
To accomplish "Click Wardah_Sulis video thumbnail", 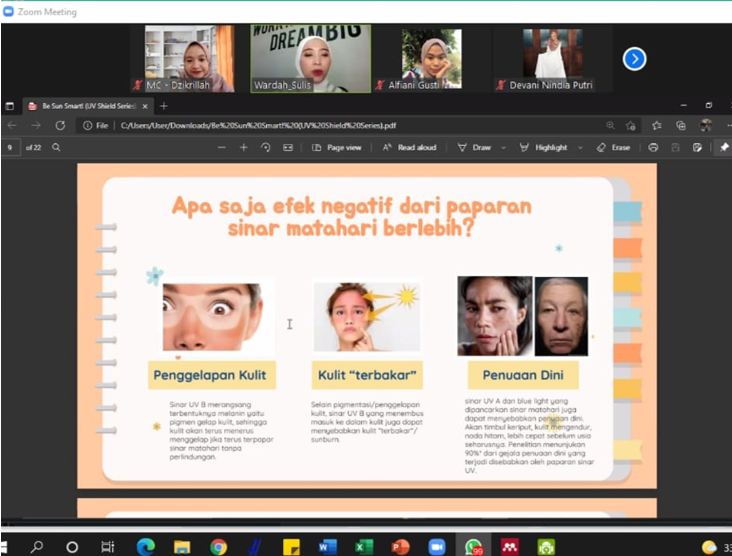I will point(311,58).
